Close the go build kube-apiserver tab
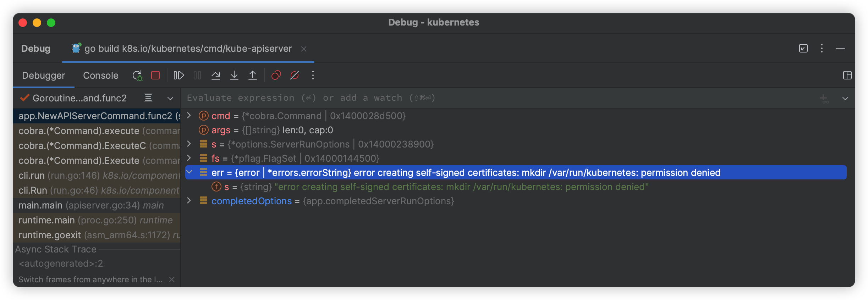This screenshot has height=300, width=868. (304, 49)
